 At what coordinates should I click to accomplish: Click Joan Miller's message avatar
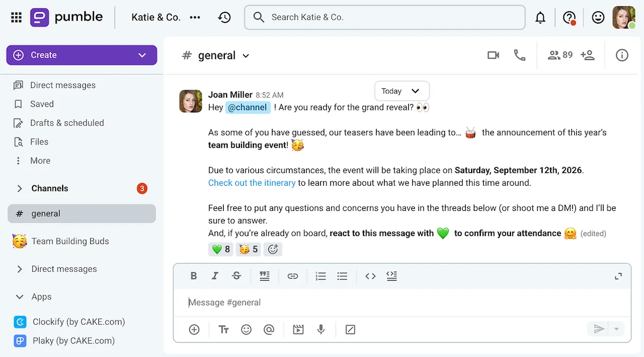pyautogui.click(x=191, y=101)
